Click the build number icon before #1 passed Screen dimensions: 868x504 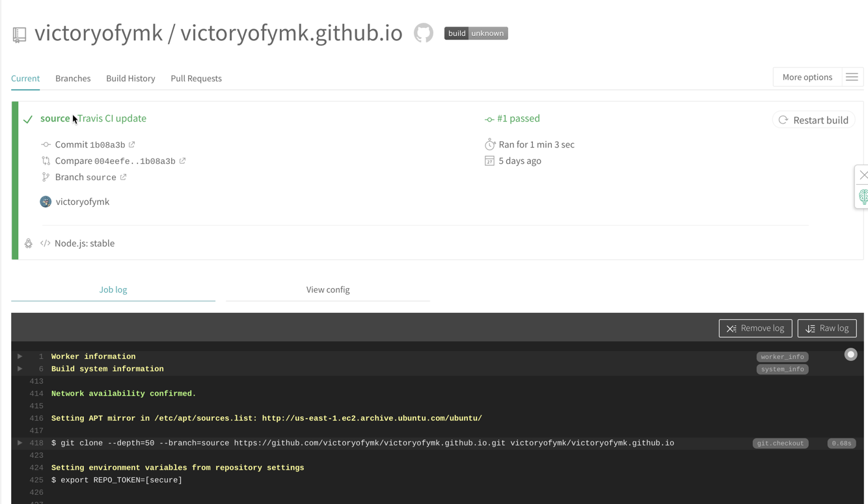489,119
